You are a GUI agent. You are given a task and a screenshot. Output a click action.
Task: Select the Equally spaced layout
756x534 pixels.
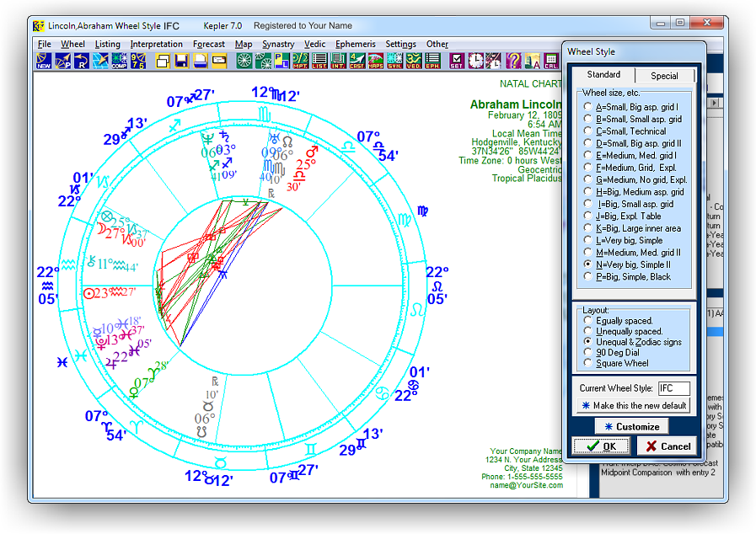[x=587, y=321]
